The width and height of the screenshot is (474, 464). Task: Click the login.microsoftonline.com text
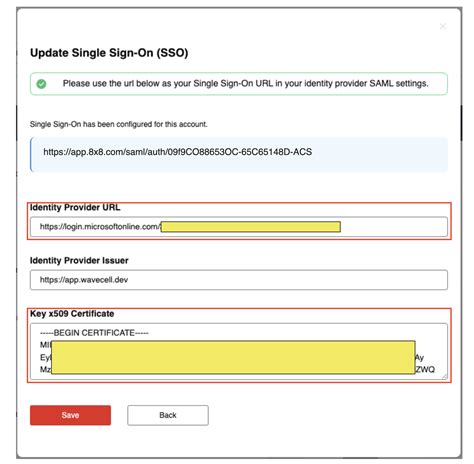100,227
